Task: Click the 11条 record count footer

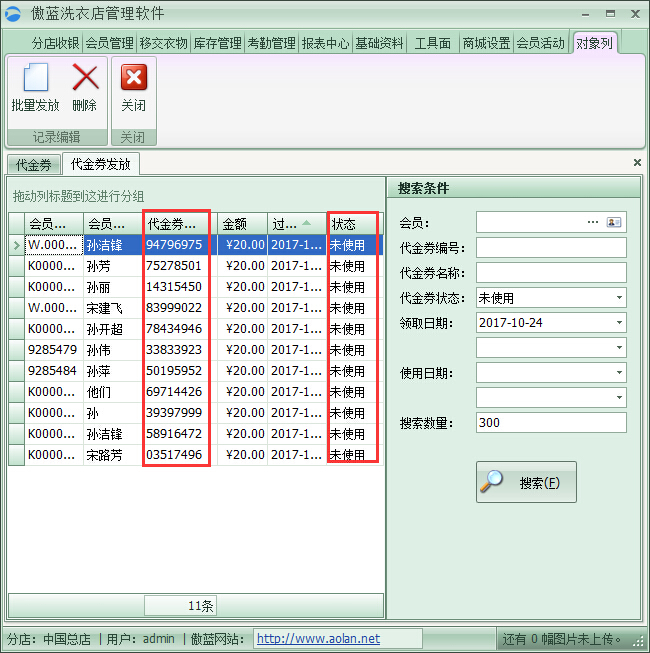Action: (180, 606)
